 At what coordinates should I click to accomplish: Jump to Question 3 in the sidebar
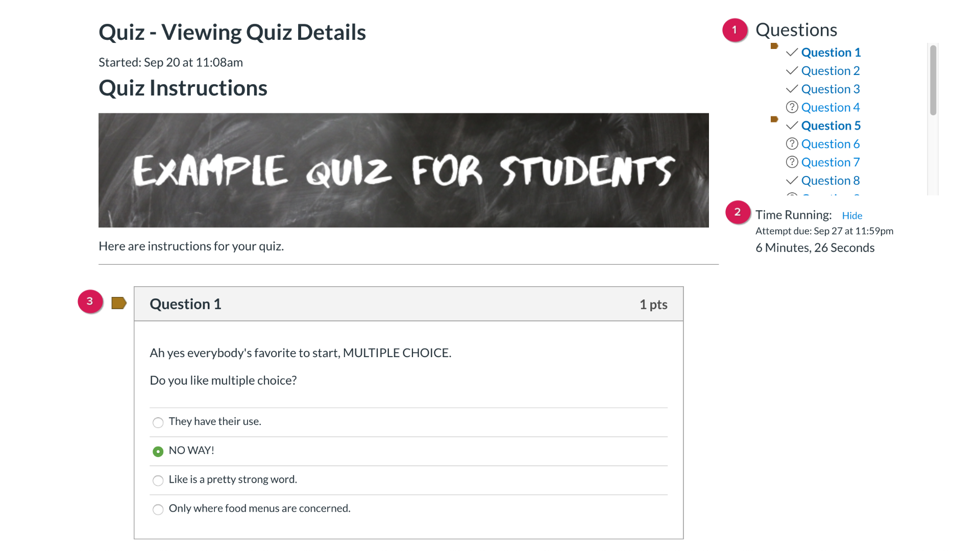point(830,89)
